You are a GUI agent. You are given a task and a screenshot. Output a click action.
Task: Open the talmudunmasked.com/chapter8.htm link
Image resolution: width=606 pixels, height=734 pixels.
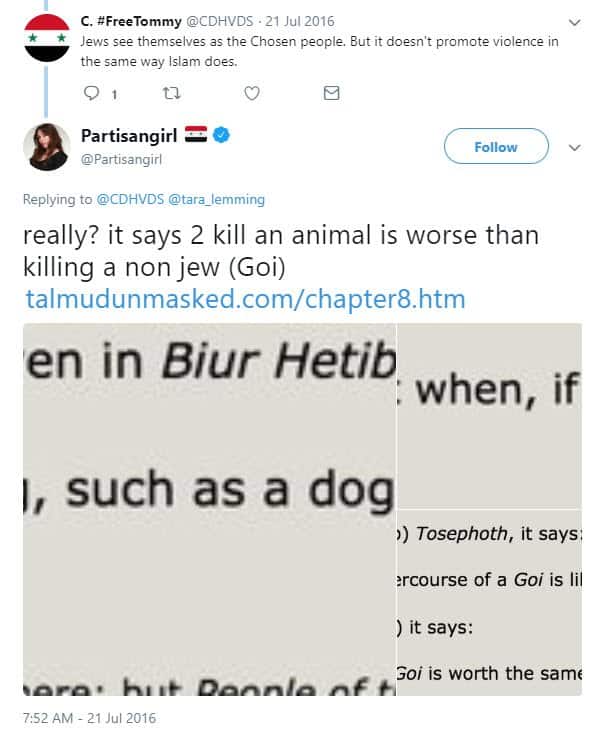246,299
